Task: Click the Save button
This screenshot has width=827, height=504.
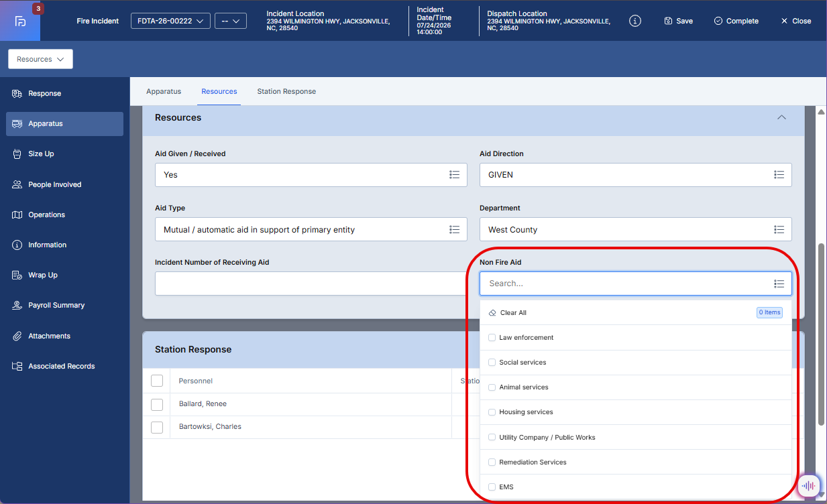Action: [x=679, y=21]
